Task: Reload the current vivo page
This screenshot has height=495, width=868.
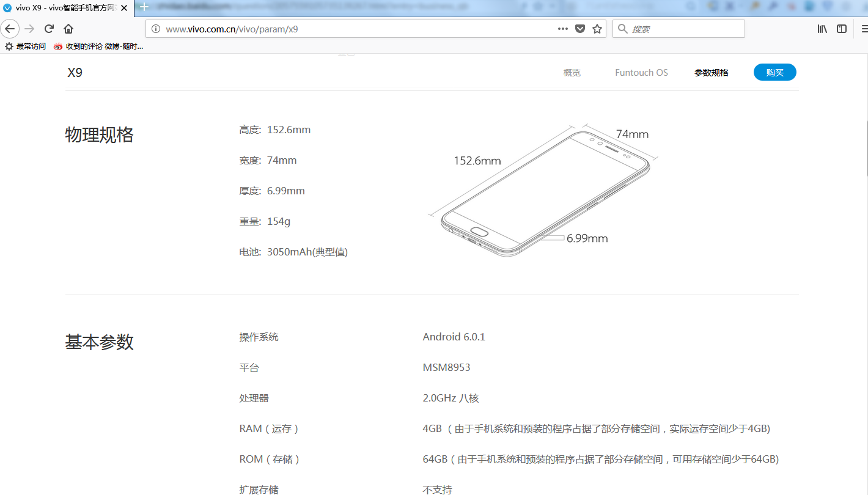Action: pos(50,29)
